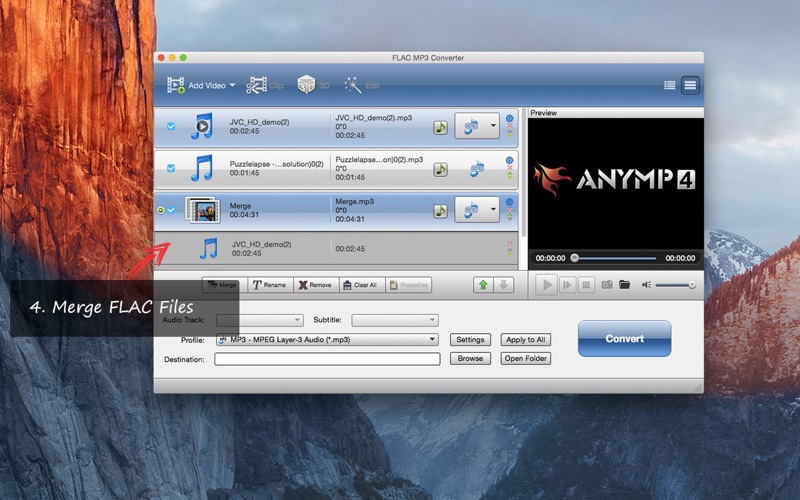
Task: Click the Destination path field
Action: click(327, 359)
